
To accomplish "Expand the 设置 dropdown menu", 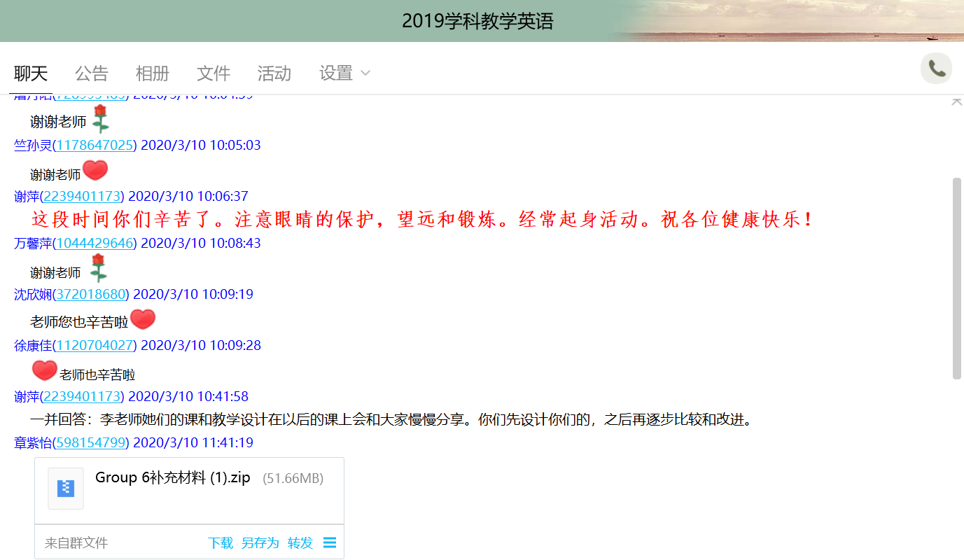I will (x=344, y=73).
